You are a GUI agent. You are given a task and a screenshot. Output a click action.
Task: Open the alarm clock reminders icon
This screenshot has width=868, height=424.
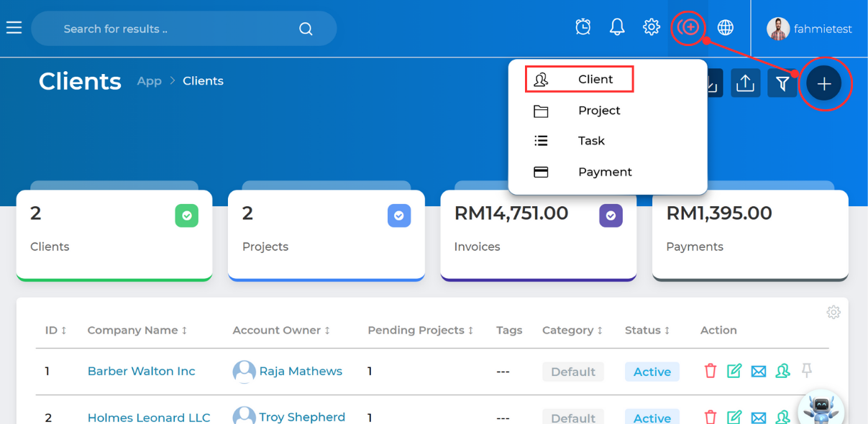click(583, 27)
